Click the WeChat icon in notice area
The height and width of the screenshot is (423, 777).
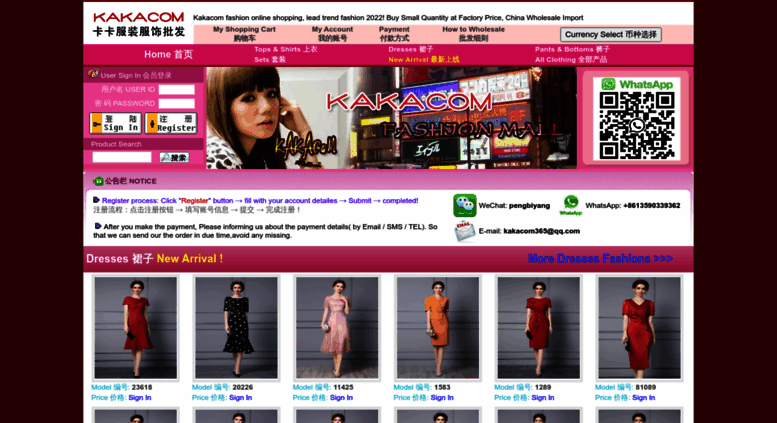[464, 206]
